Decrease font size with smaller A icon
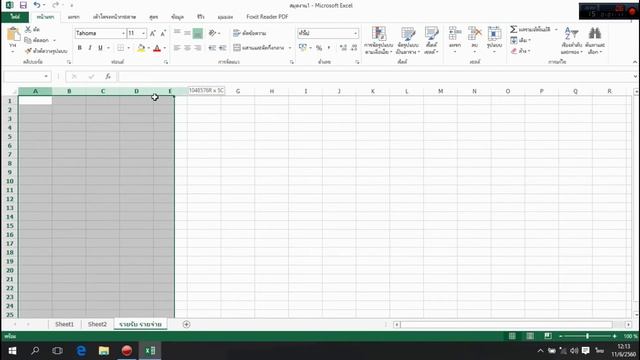Image resolution: width=640 pixels, height=360 pixels. [163, 33]
